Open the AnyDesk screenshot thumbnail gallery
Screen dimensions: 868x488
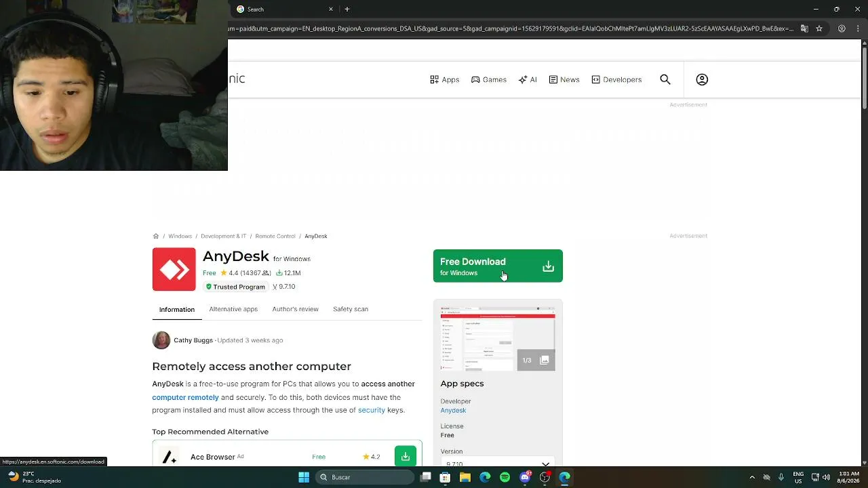pyautogui.click(x=498, y=339)
